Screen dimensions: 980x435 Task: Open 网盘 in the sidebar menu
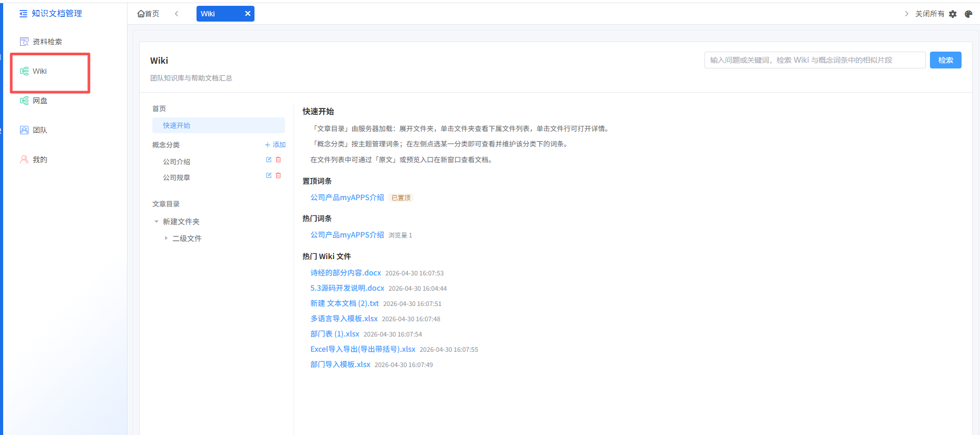40,101
